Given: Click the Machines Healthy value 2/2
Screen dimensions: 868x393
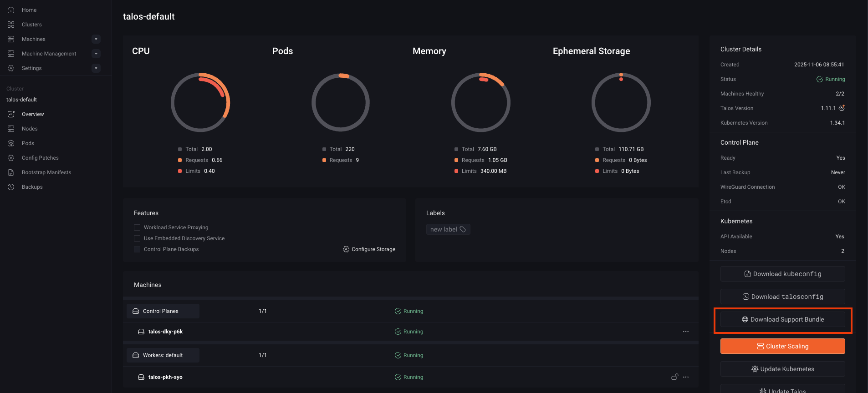Looking at the screenshot, I should tap(840, 94).
